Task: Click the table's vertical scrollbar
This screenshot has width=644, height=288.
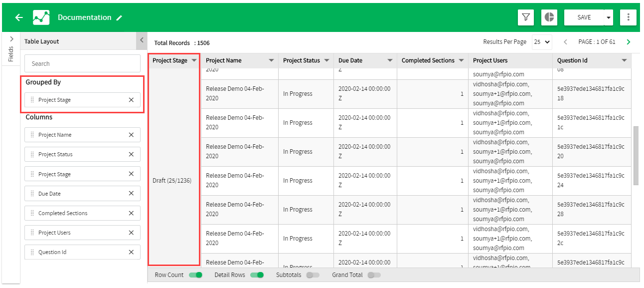Action: point(636,155)
